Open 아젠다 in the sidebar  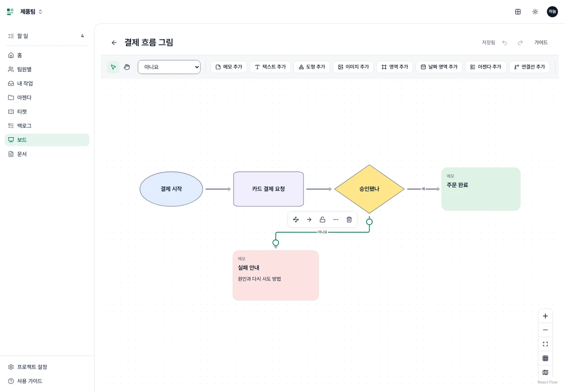pyautogui.click(x=47, y=98)
